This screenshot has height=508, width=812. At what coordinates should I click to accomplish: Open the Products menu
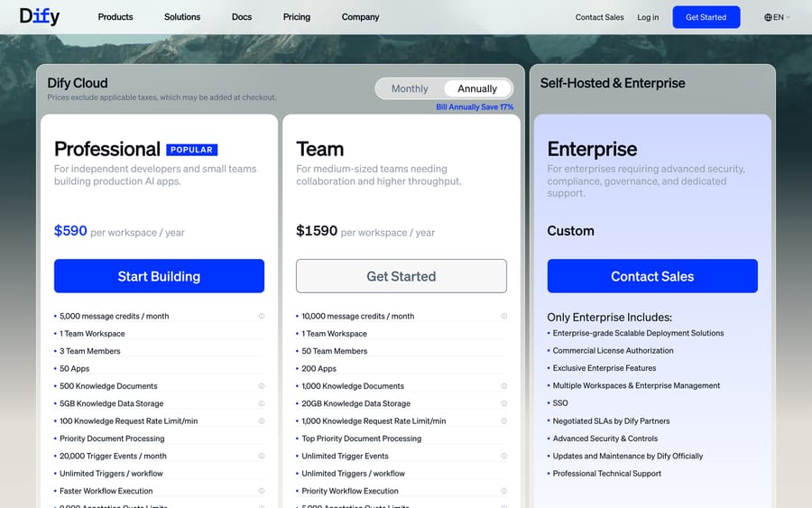tap(115, 17)
